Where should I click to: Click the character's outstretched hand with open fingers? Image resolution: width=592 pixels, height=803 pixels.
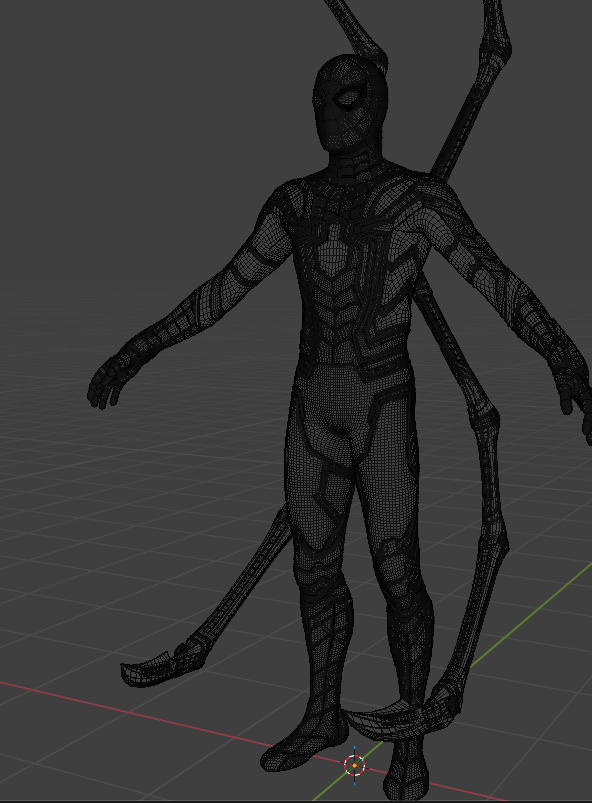[109, 380]
